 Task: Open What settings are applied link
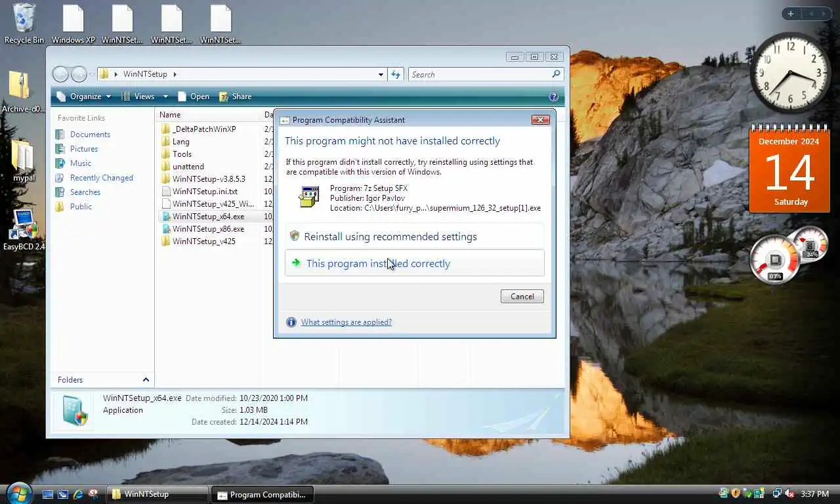[346, 322]
